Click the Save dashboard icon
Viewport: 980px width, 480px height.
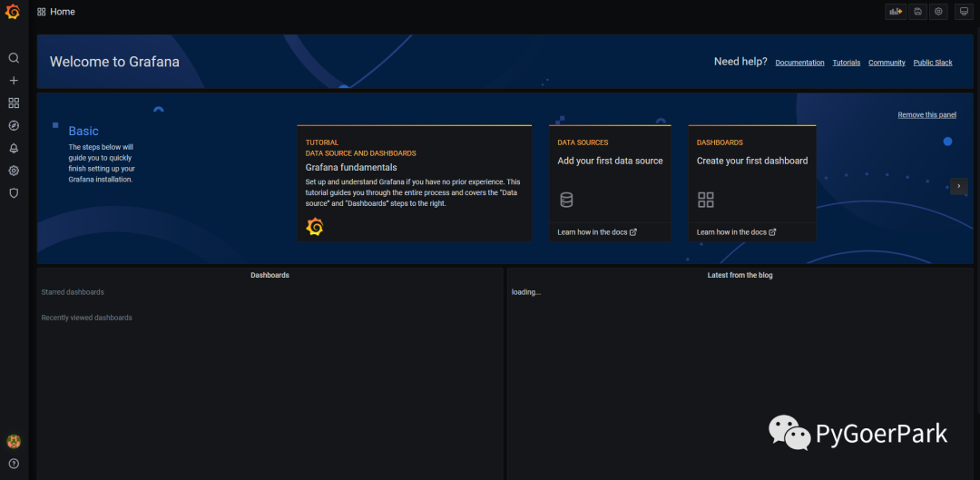pos(918,11)
